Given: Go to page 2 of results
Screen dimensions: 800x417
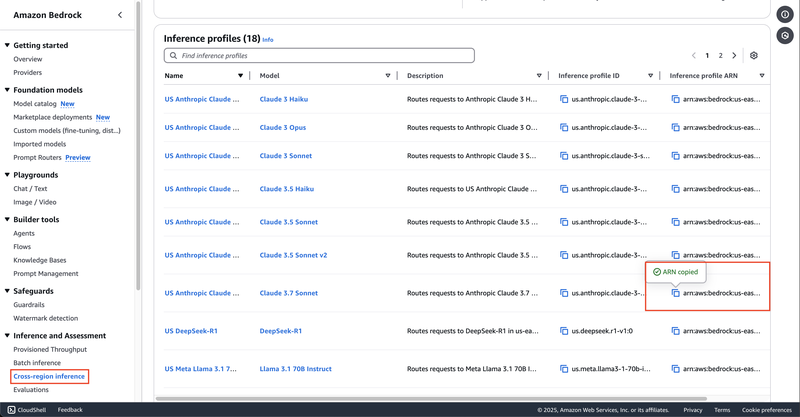Looking at the screenshot, I should tap(720, 56).
